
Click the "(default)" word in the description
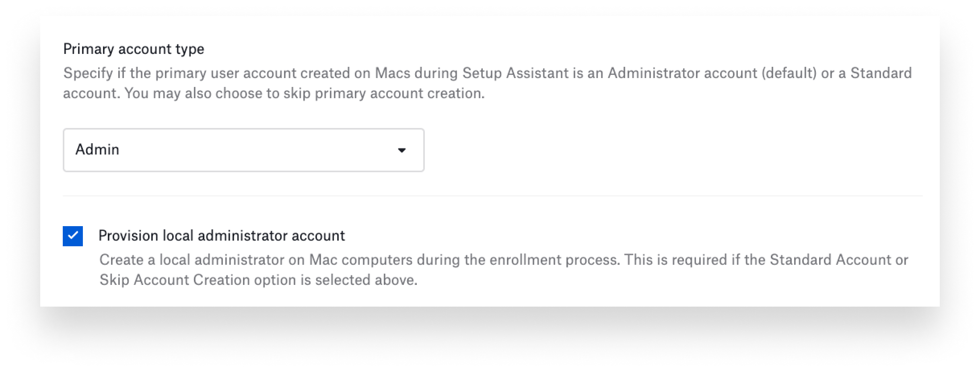(x=789, y=73)
